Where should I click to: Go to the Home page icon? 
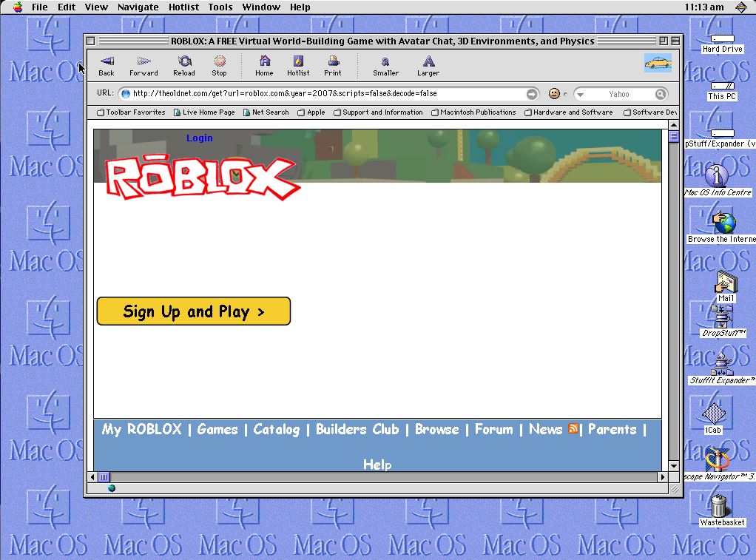click(x=264, y=62)
